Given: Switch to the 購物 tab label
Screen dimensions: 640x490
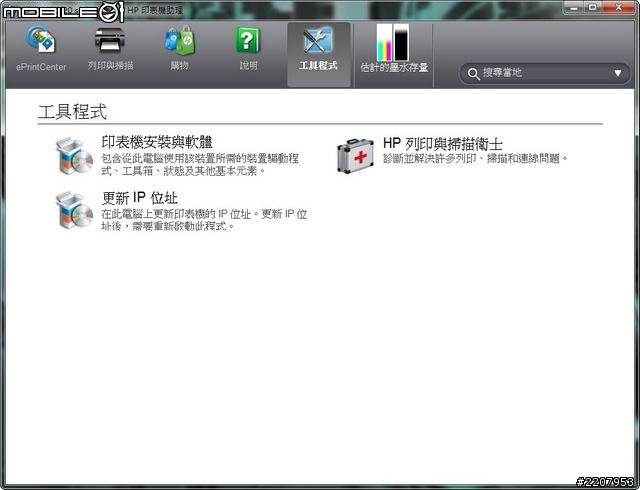Looking at the screenshot, I should (x=180, y=65).
